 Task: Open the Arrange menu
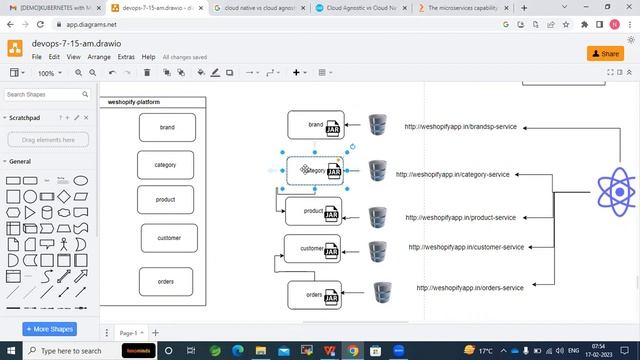tap(99, 57)
